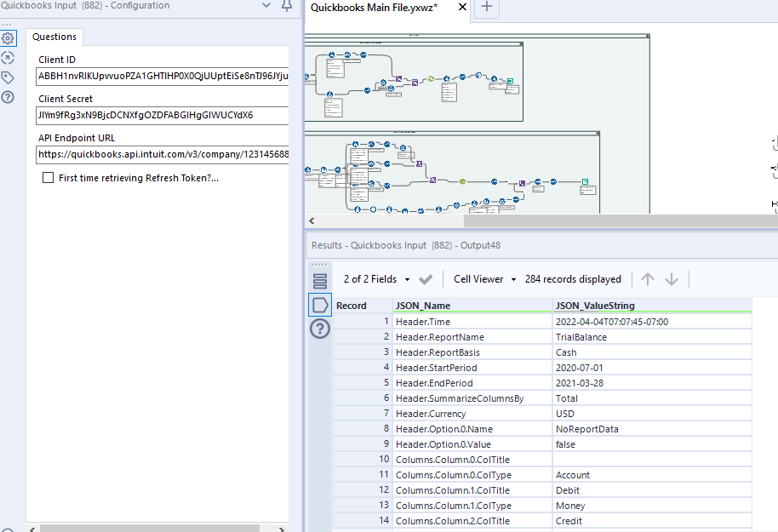The image size is (778, 532).
Task: Click the checkmark apply icon in Results
Action: tap(426, 279)
